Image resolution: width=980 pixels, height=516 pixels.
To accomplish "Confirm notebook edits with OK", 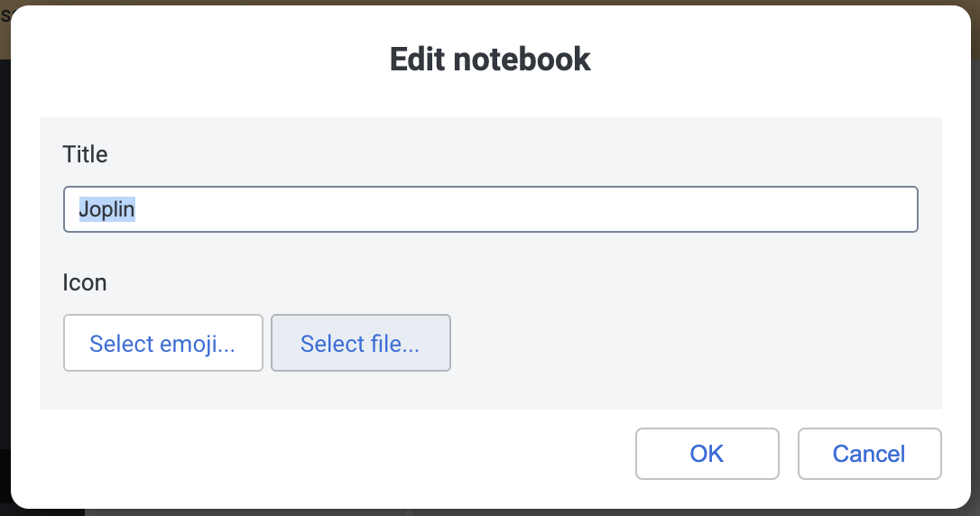I will point(707,454).
